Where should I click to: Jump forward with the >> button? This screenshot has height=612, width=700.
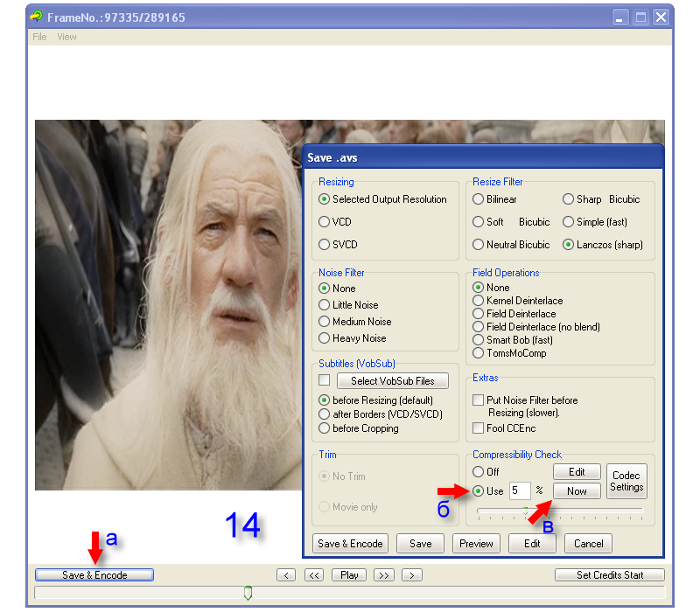click(x=384, y=575)
